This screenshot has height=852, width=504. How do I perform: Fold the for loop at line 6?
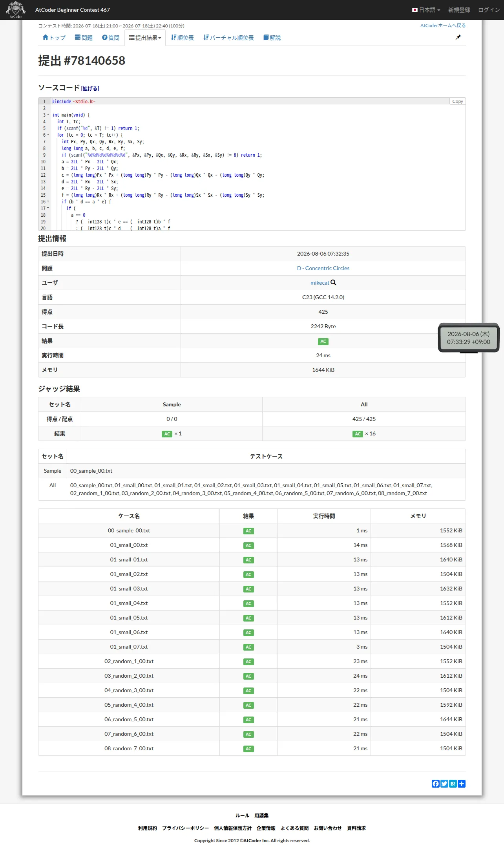click(x=48, y=135)
